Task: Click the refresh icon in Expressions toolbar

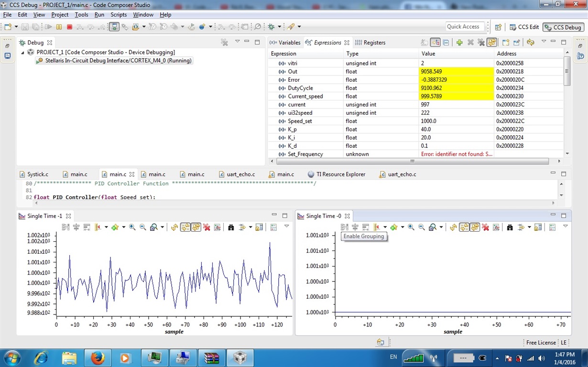Action: tap(531, 43)
